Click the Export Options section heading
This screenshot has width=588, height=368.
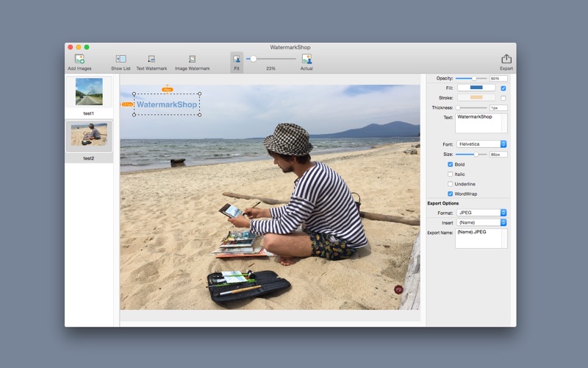443,203
